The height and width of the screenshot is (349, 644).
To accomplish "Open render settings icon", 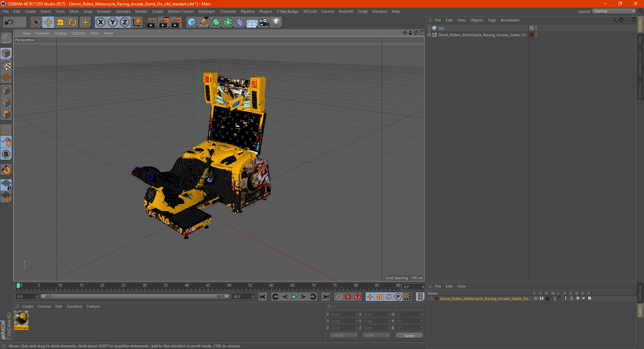I will pos(176,22).
